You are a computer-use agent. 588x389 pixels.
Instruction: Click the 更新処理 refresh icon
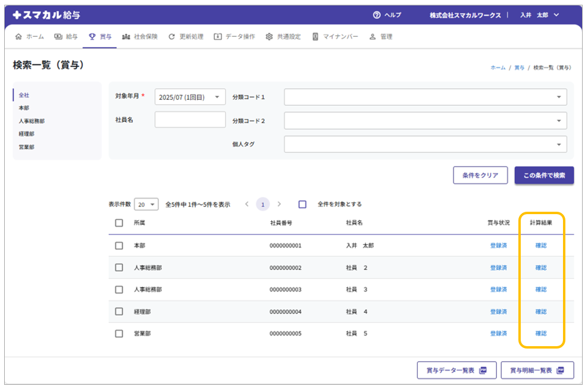(172, 37)
